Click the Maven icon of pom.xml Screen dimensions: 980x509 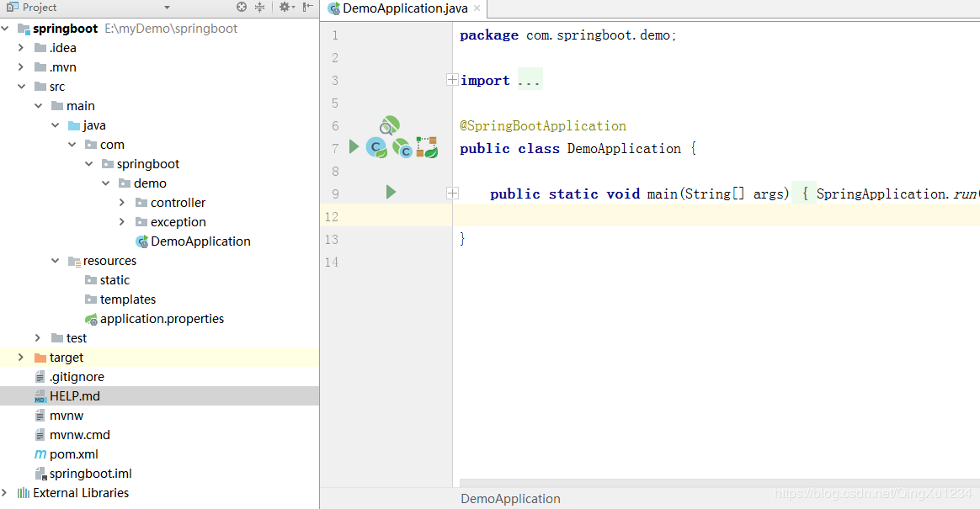40,454
